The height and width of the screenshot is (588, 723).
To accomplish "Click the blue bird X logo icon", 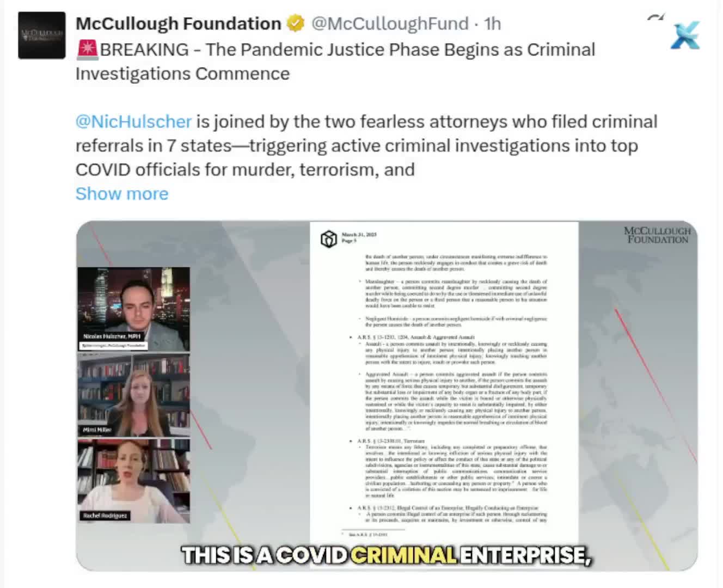I will (685, 36).
